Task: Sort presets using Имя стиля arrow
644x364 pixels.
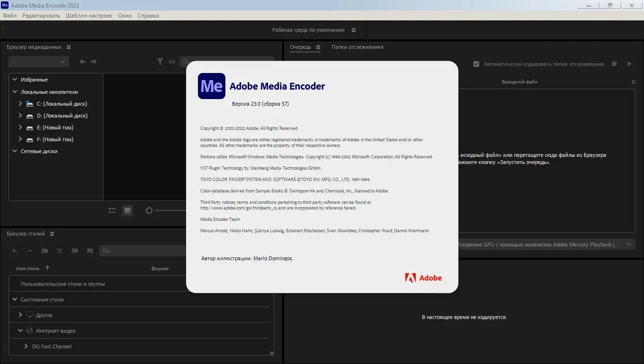Action: tap(47, 268)
